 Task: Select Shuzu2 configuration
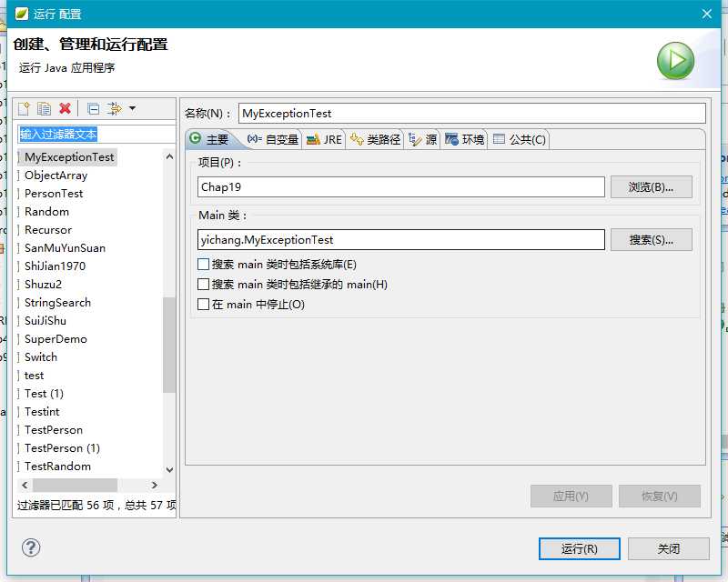tap(43, 284)
